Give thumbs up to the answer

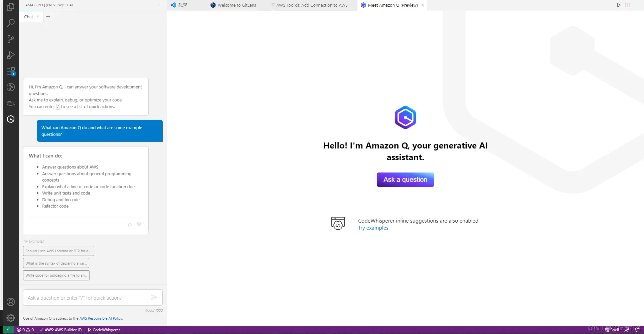(x=130, y=225)
